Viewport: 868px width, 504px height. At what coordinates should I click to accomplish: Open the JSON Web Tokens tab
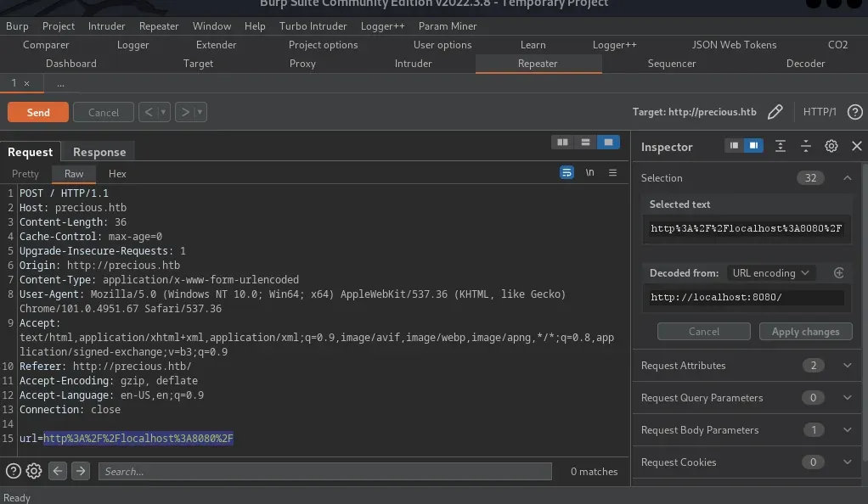734,45
